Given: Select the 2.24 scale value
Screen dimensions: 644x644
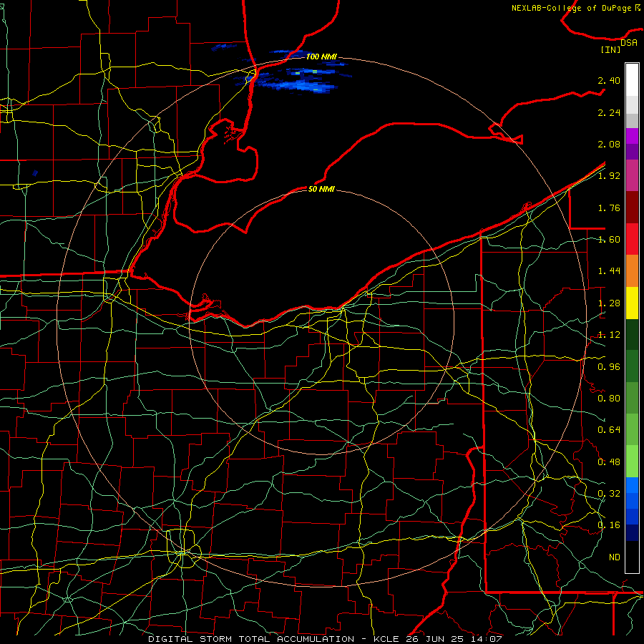Looking at the screenshot, I should tap(609, 112).
